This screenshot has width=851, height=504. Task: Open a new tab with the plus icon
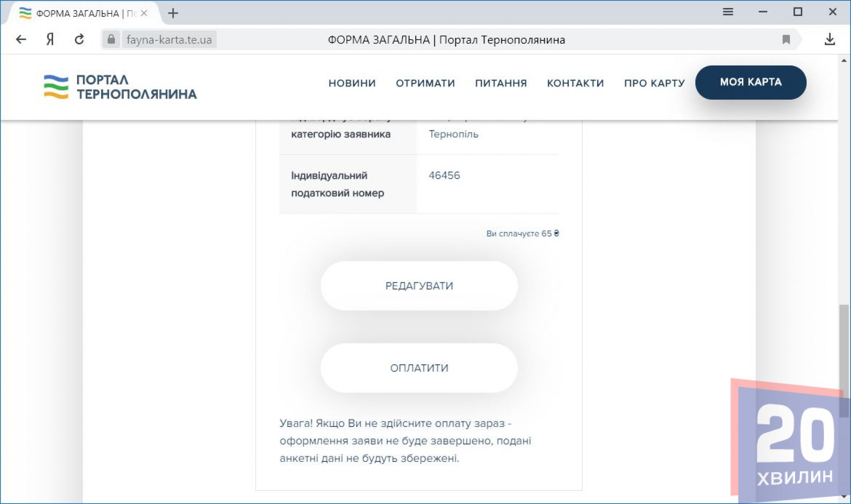click(173, 13)
